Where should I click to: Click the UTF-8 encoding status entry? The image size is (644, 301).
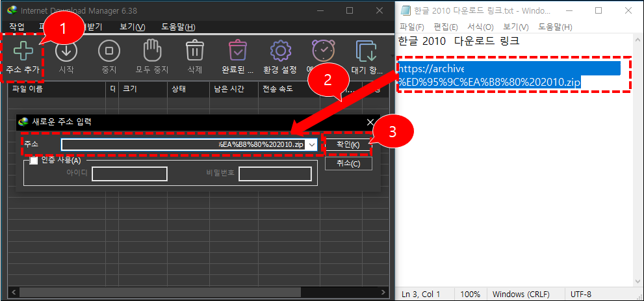(581, 294)
